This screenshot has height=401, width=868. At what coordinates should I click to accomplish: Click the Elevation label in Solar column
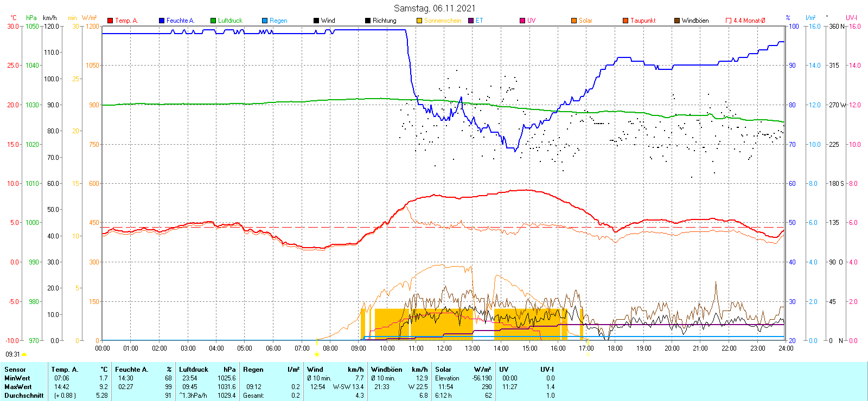[447, 378]
